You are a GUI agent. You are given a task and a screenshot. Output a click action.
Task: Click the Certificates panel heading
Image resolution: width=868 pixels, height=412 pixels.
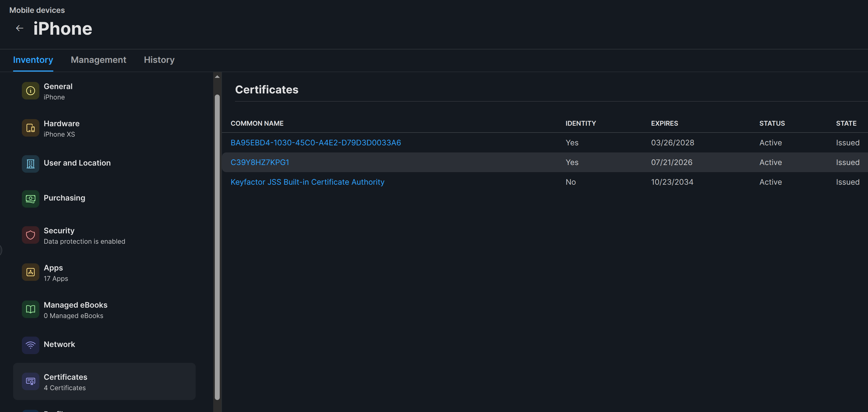[x=266, y=90]
